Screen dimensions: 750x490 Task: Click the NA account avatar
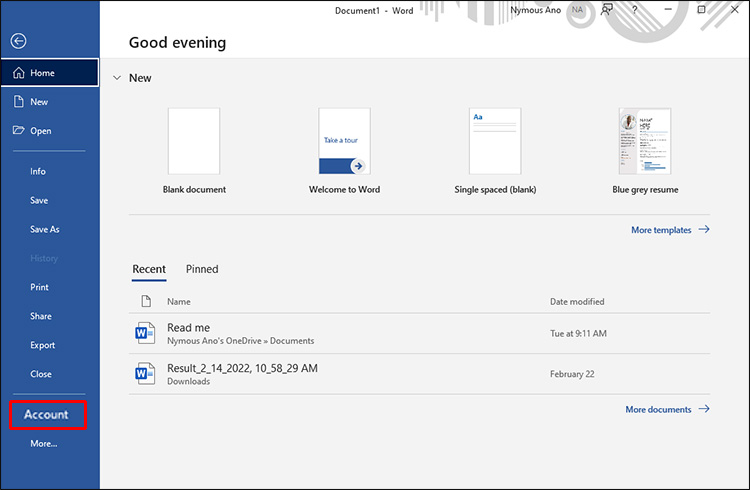tap(578, 9)
